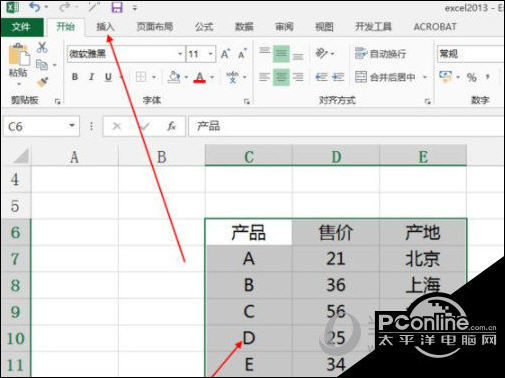Click the Undo arrow in quick access toolbar
This screenshot has width=505, height=378.
[35, 7]
